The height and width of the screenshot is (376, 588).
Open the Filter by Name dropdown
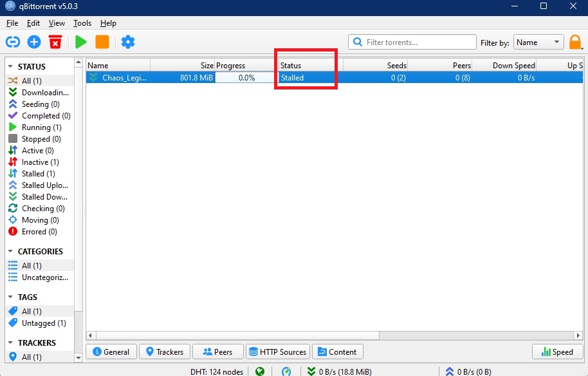[x=538, y=42]
